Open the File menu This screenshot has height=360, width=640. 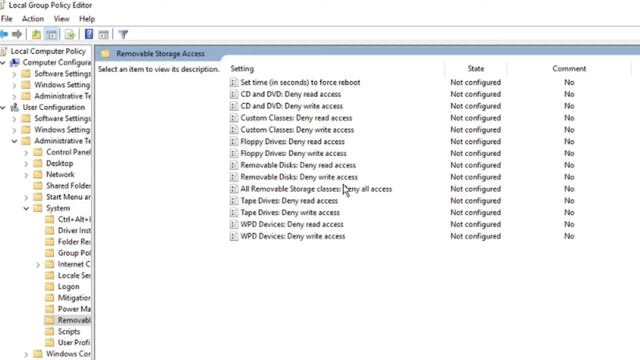click(7, 19)
